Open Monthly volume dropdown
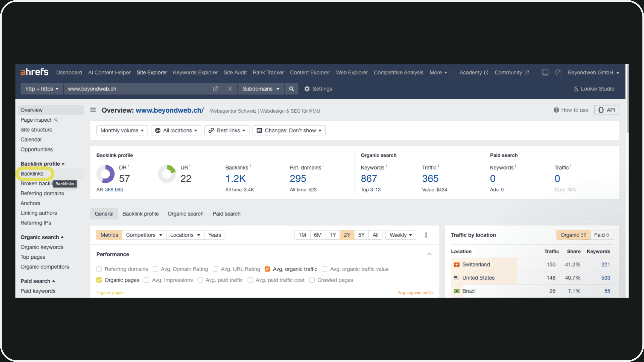The image size is (644, 362). 122,130
